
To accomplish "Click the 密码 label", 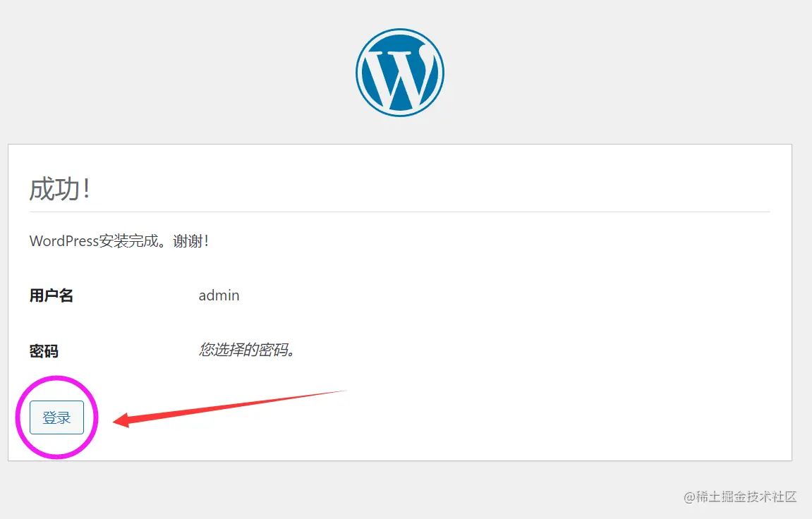I will pos(44,351).
